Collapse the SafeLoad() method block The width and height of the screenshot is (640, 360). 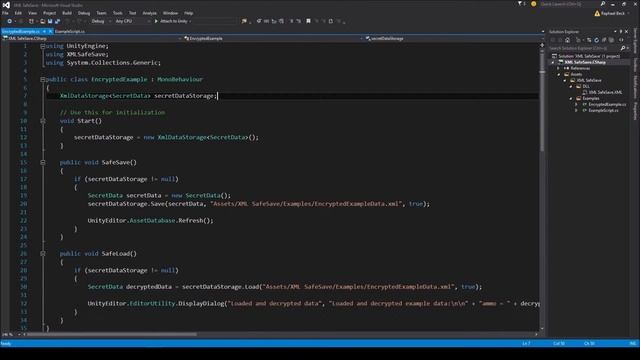click(42, 254)
